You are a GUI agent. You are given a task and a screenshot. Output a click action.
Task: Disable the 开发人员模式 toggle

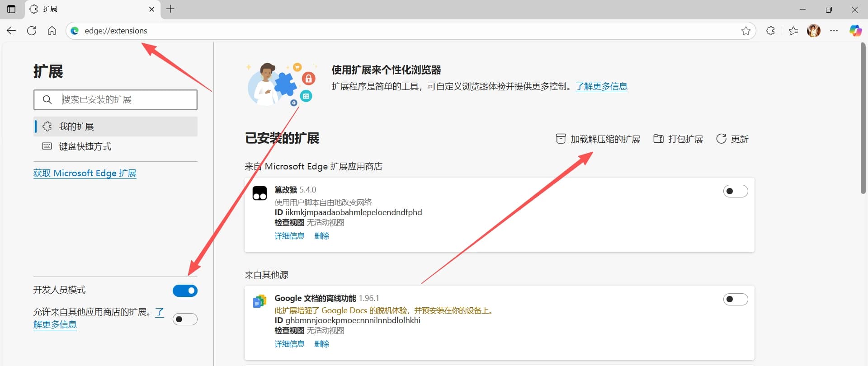[x=185, y=291]
